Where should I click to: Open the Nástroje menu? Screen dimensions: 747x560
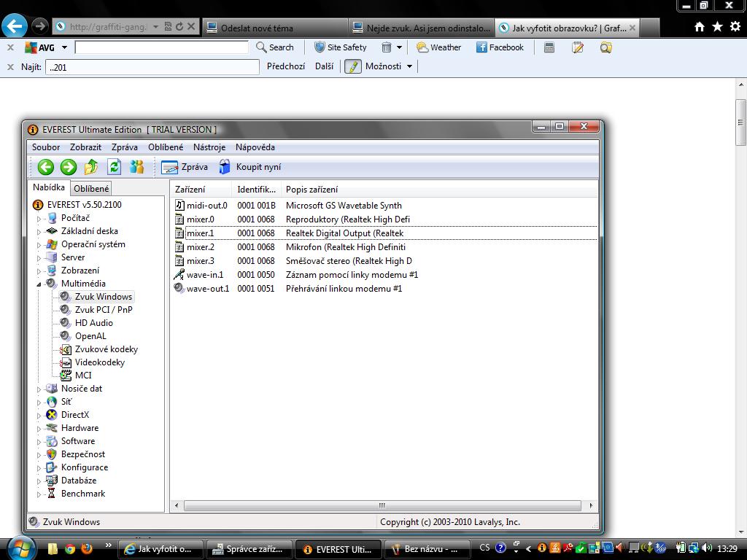209,147
